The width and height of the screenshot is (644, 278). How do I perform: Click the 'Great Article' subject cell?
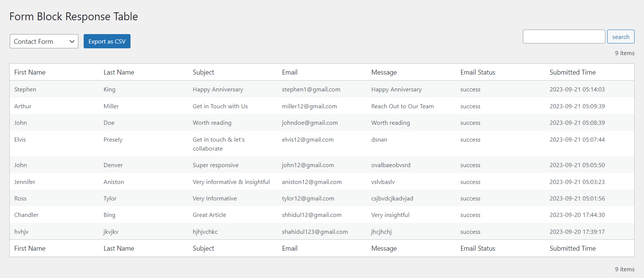[209, 215]
